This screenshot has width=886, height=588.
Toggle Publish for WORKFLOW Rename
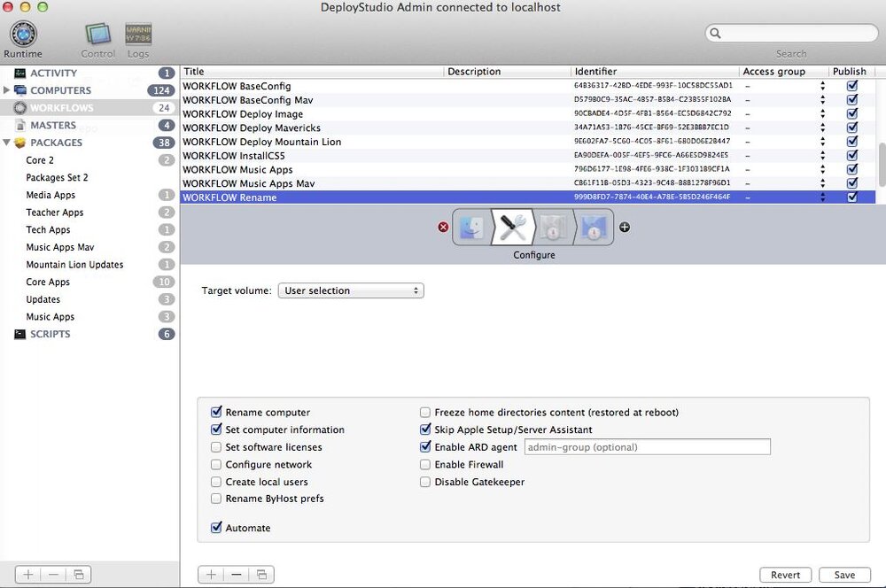coord(852,197)
